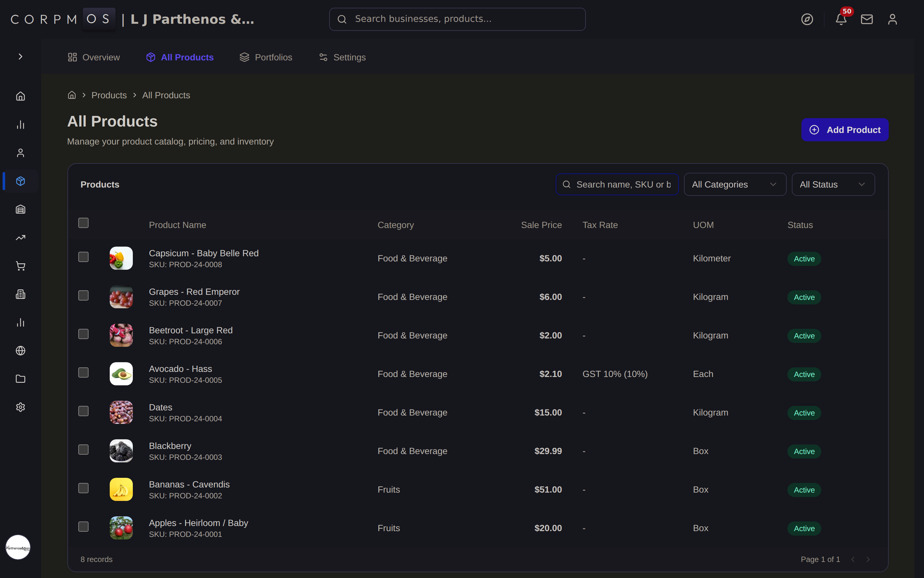This screenshot has width=924, height=578.
Task: Click the Capsicum product thumbnail
Action: [121, 258]
